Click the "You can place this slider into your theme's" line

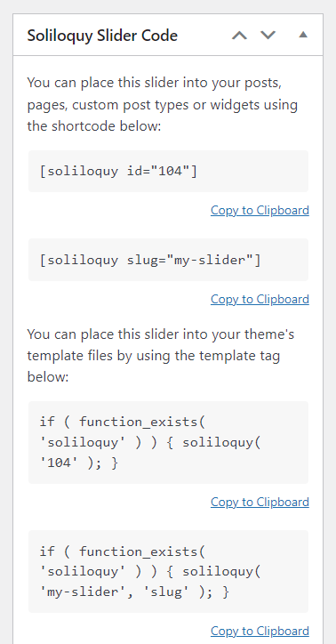click(x=160, y=334)
